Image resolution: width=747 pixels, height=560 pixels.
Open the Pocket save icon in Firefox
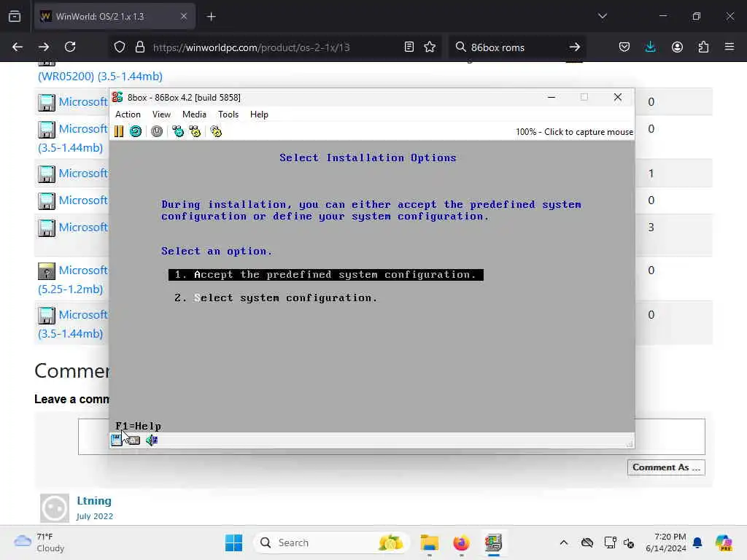(624, 47)
